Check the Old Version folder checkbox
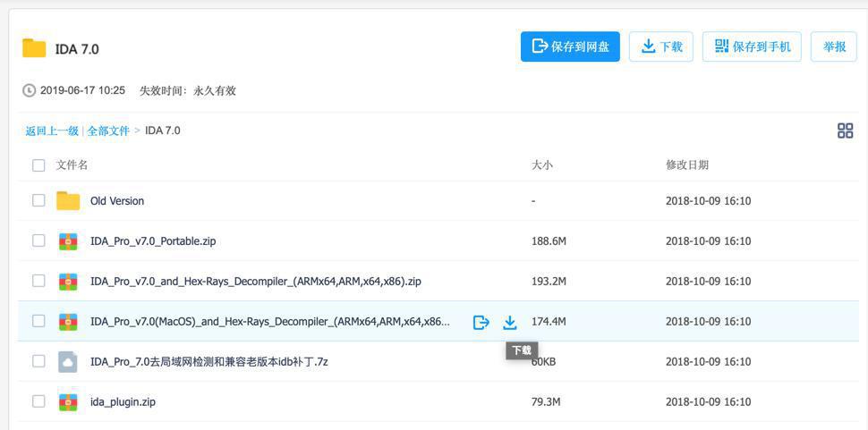Viewport: 868px width, 430px height. coord(38,200)
